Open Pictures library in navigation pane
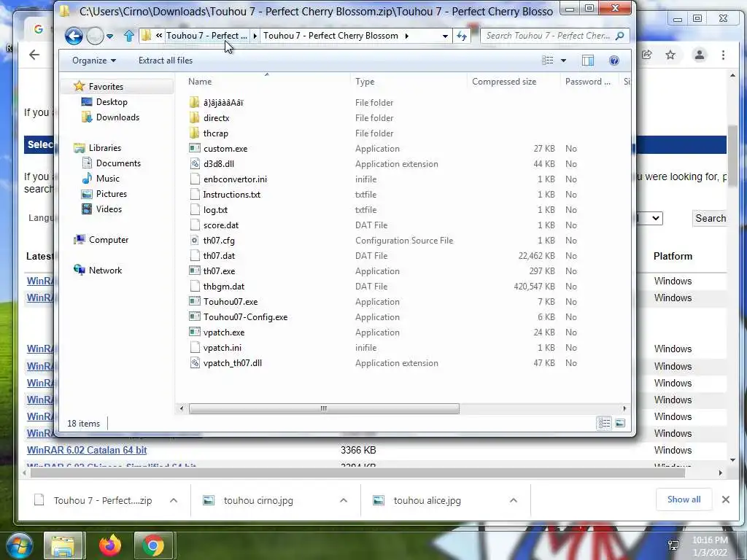The image size is (747, 560). tap(112, 194)
